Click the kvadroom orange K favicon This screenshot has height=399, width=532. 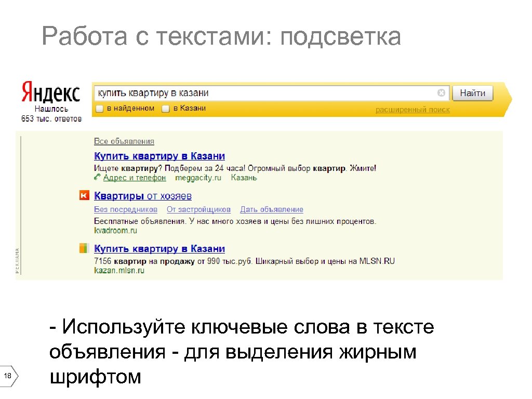pyautogui.click(x=84, y=195)
